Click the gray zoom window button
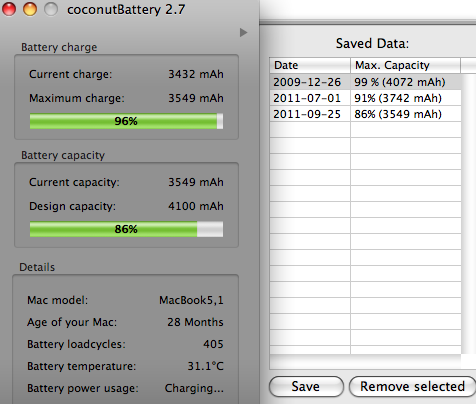Screen dimensions: 476x404 [51, 9]
